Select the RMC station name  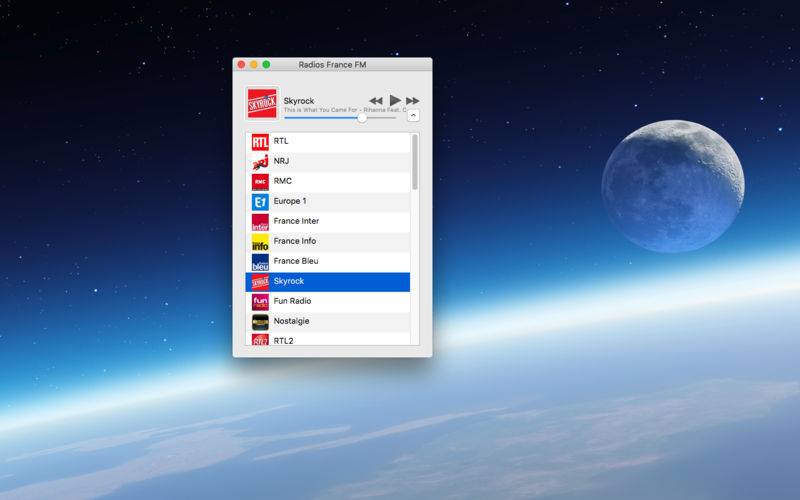click(x=283, y=181)
